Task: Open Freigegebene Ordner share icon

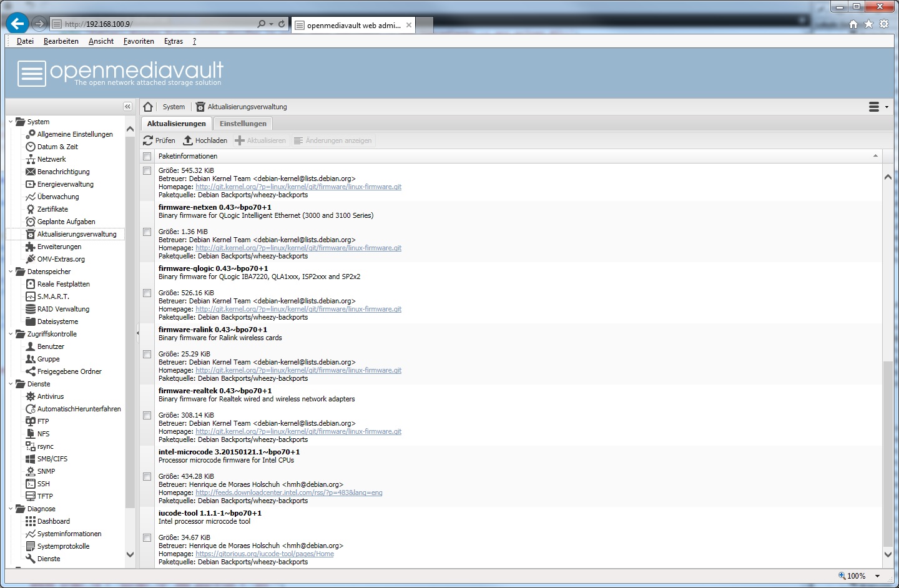Action: 30,371
